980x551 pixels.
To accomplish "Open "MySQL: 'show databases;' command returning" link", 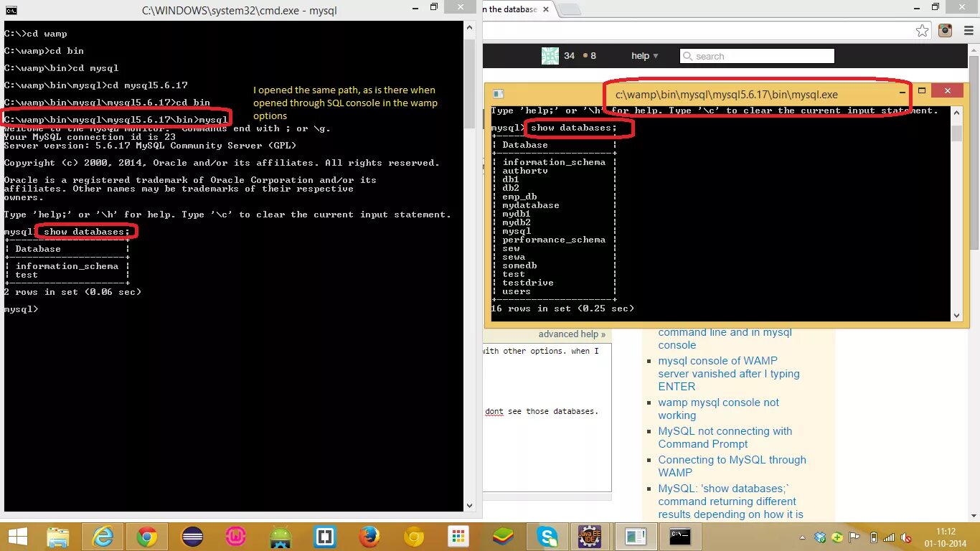I will [730, 501].
